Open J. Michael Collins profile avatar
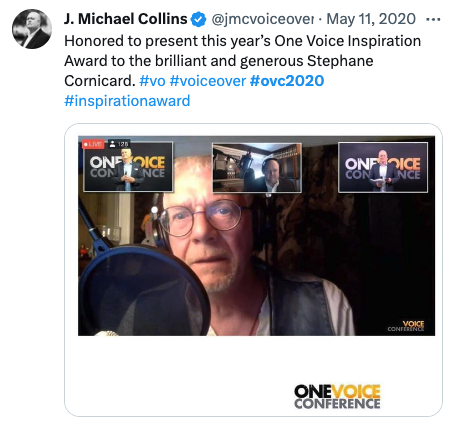The image size is (454, 422). (x=32, y=29)
